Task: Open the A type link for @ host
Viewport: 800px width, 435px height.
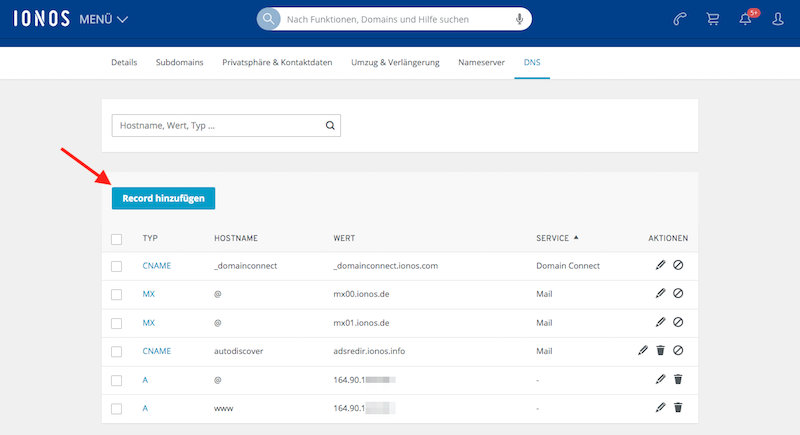Action: pos(145,380)
